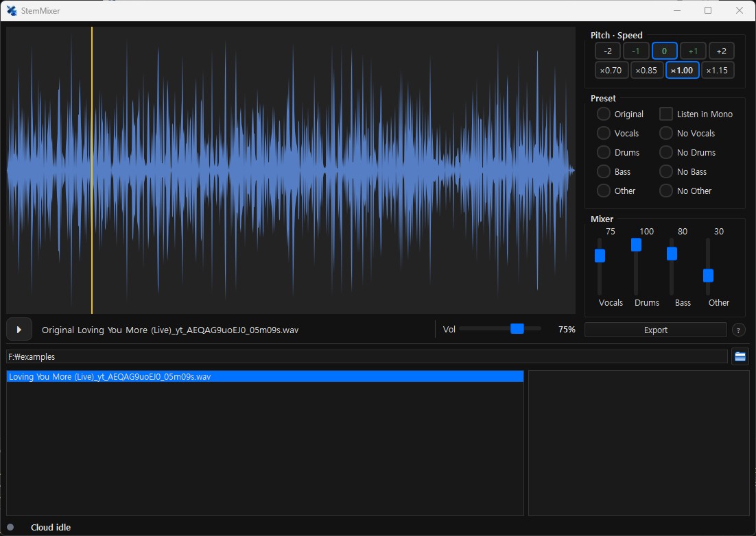Click the Export button
Viewport: 756px width, 536px height.
(656, 330)
